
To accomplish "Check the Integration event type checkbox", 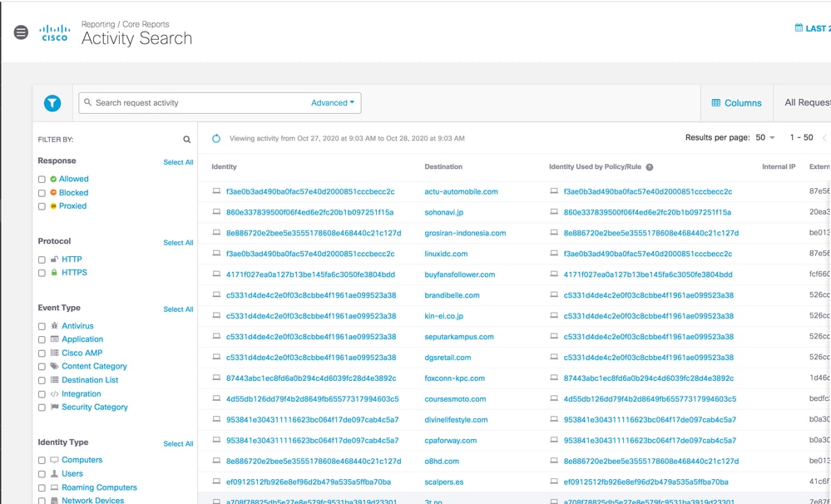I will click(x=42, y=394).
